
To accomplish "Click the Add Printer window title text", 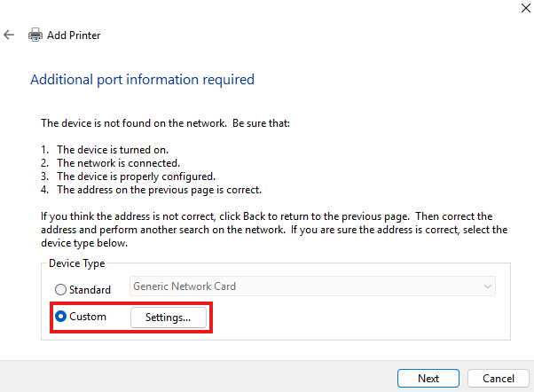I will pyautogui.click(x=74, y=35).
